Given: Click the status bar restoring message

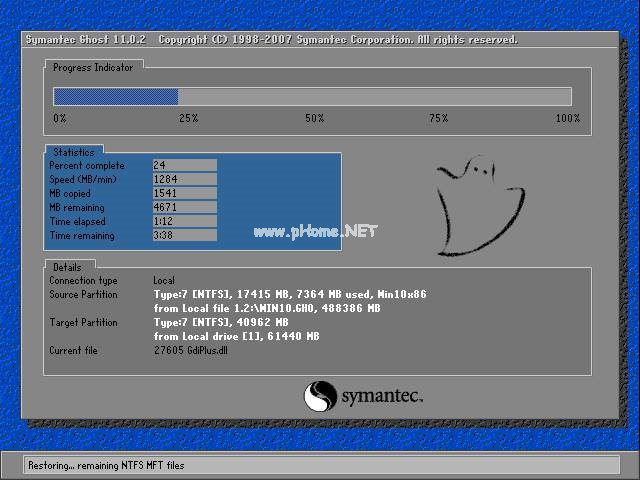Looking at the screenshot, I should tap(106, 466).
